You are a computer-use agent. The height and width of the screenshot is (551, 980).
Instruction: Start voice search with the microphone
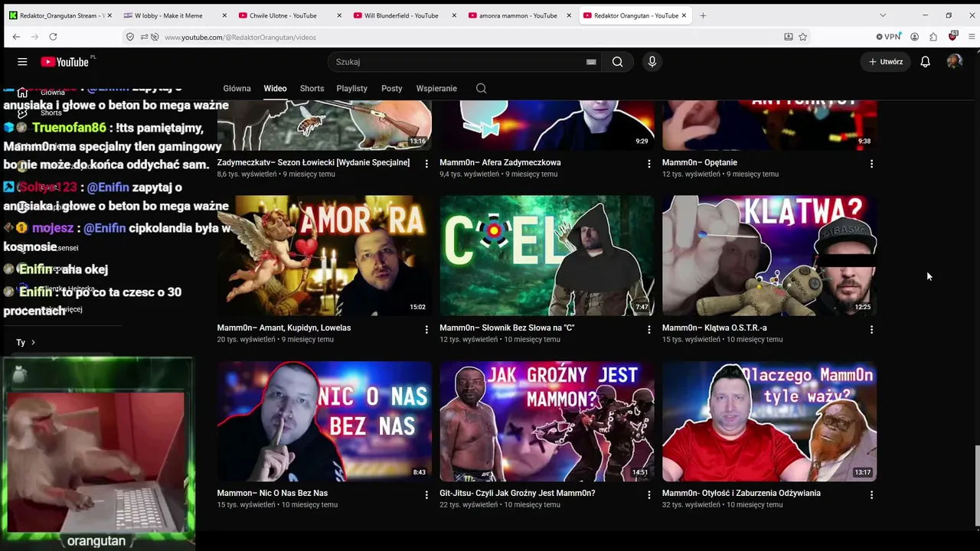click(x=652, y=62)
